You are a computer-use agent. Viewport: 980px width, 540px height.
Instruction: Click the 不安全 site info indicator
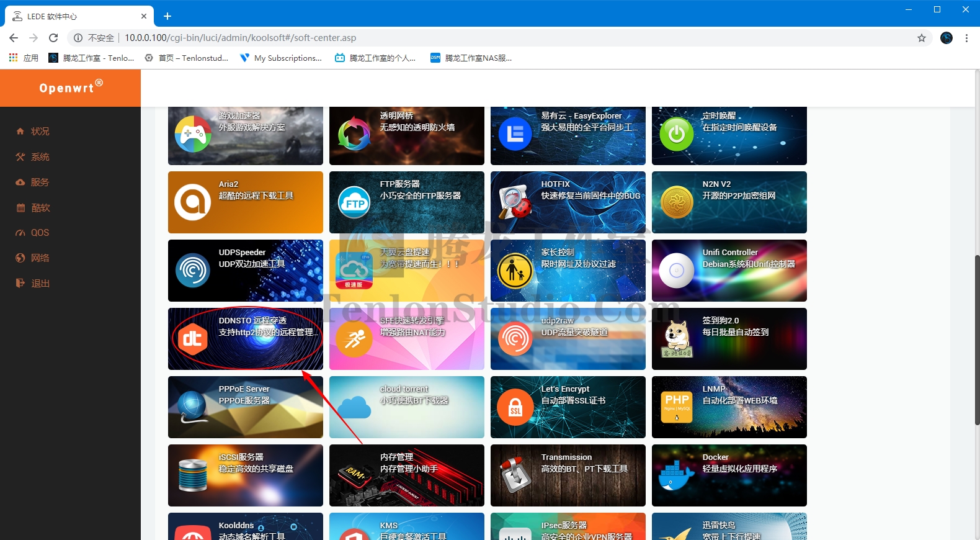pos(94,38)
